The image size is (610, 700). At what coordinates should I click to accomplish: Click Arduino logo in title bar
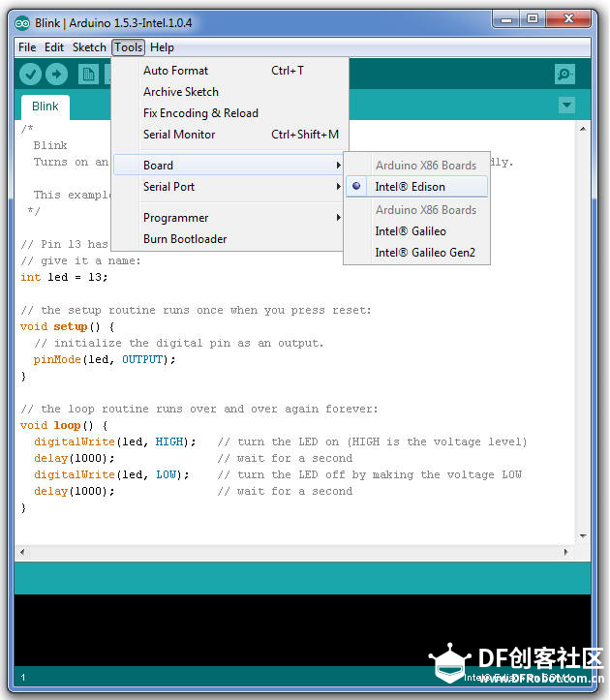click(x=22, y=23)
